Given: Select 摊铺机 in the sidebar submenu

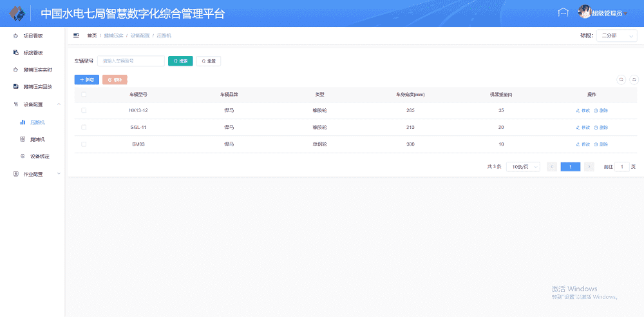Looking at the screenshot, I should click(37, 139).
